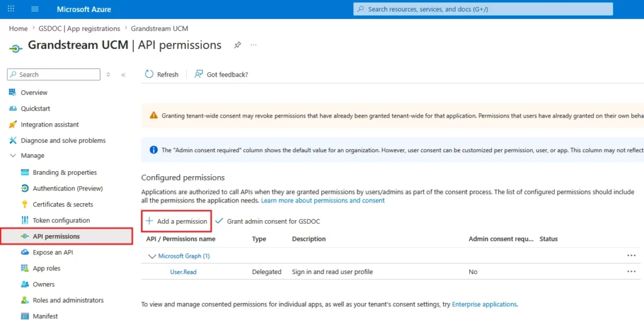The height and width of the screenshot is (327, 644).
Task: Click the feedback person icon
Action: click(199, 74)
